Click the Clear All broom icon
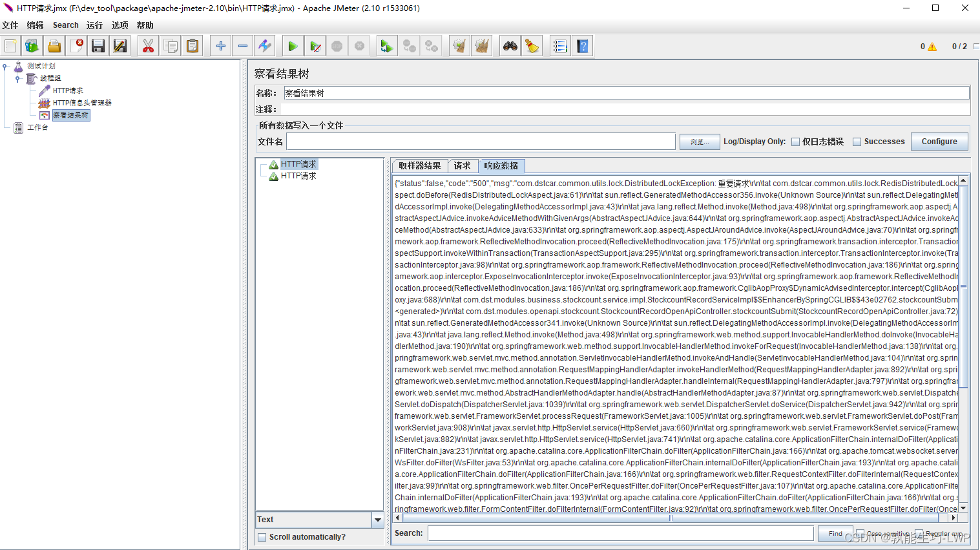 point(532,46)
